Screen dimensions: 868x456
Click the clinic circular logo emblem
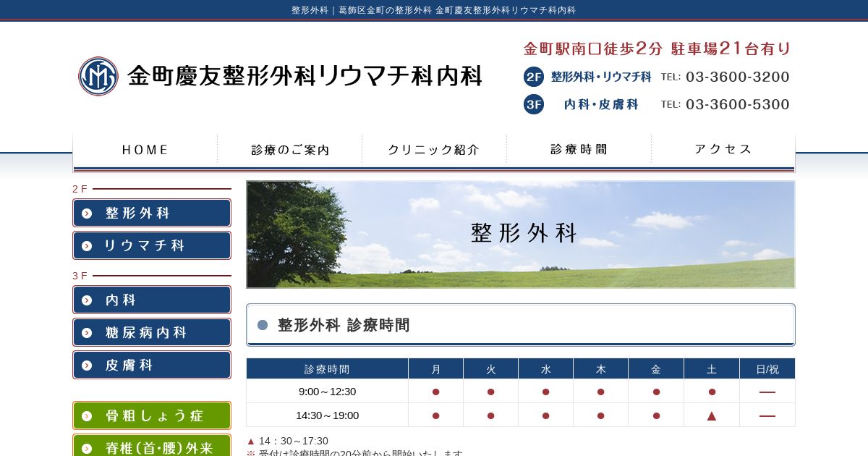pyautogui.click(x=98, y=76)
